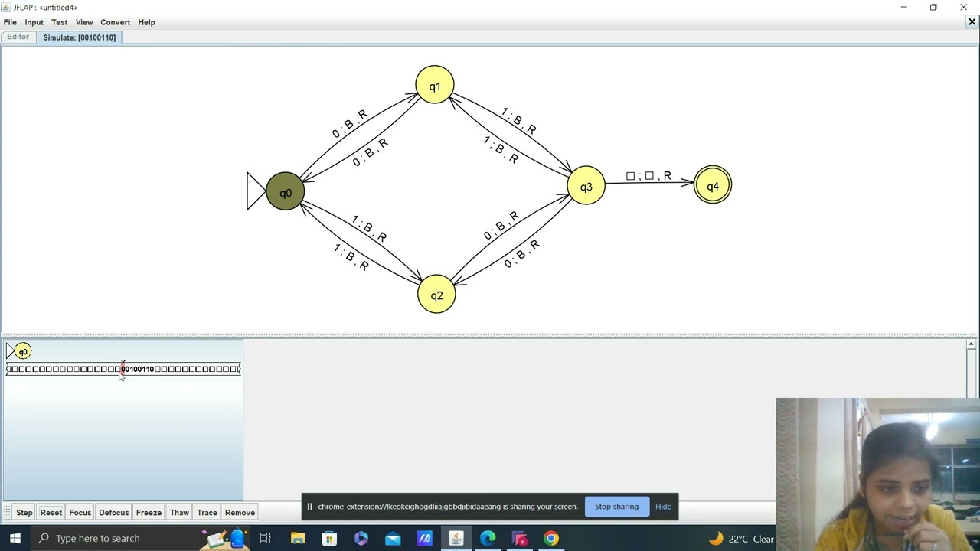Open the Windows Start menu

15,538
